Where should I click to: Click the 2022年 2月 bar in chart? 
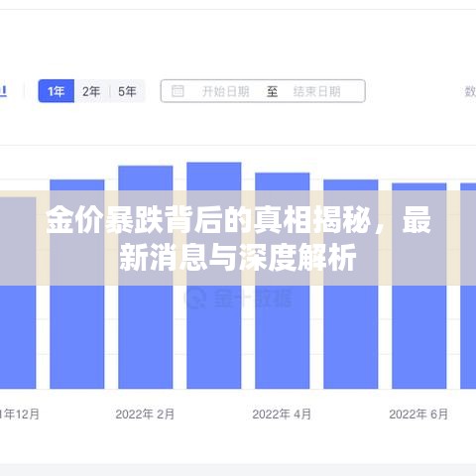coord(146,277)
